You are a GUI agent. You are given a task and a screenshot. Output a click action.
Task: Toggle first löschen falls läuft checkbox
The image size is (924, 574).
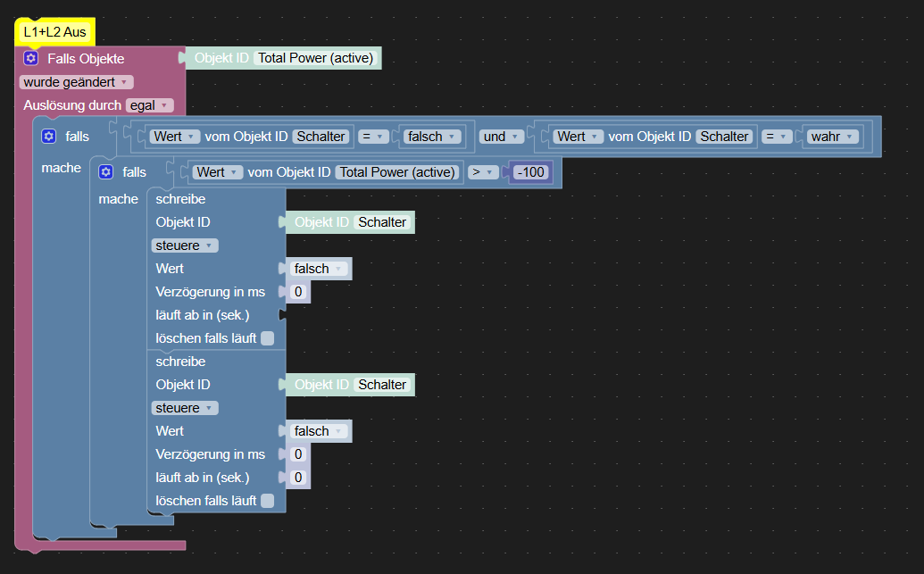pos(268,338)
